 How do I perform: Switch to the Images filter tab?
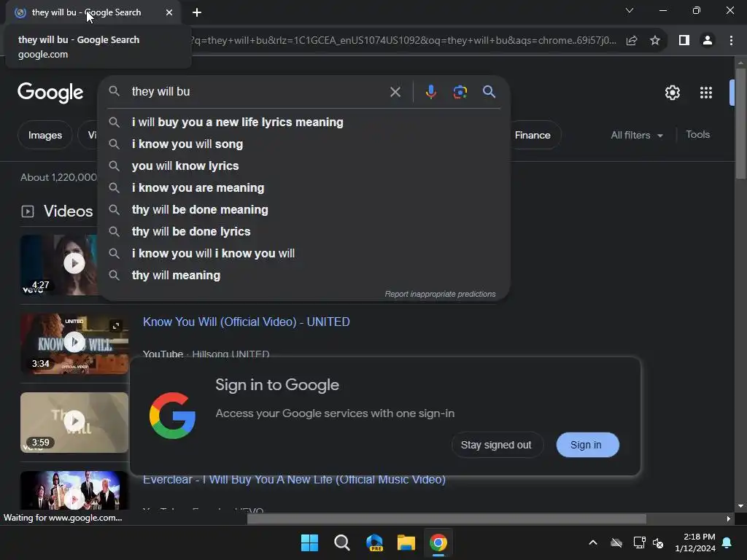pyautogui.click(x=44, y=135)
